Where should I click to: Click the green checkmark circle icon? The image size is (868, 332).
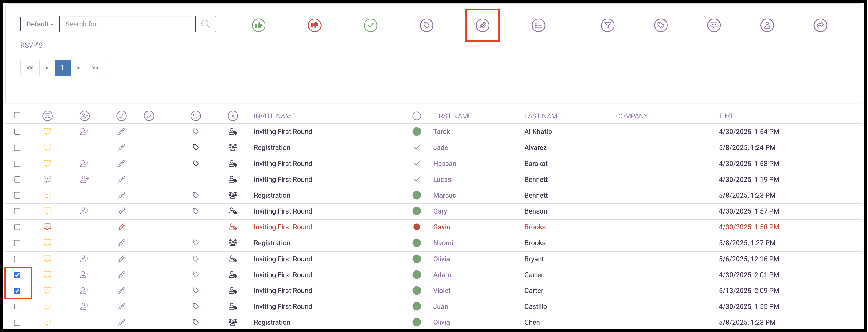tap(370, 25)
